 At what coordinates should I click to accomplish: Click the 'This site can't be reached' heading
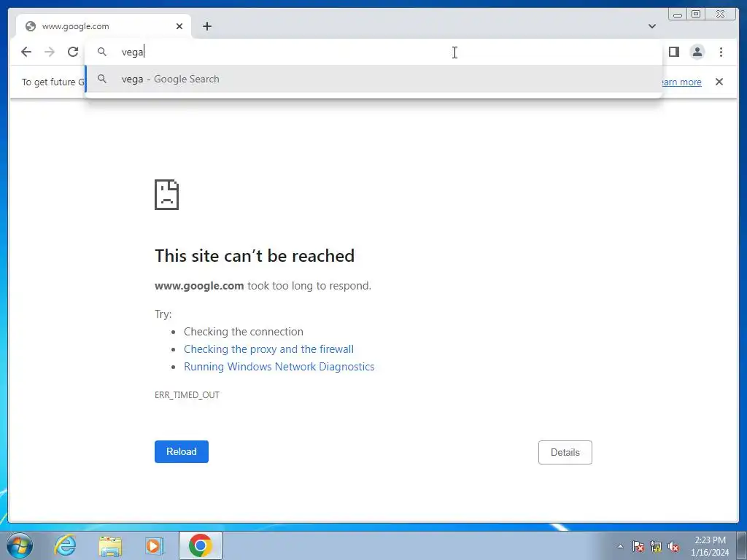(255, 256)
